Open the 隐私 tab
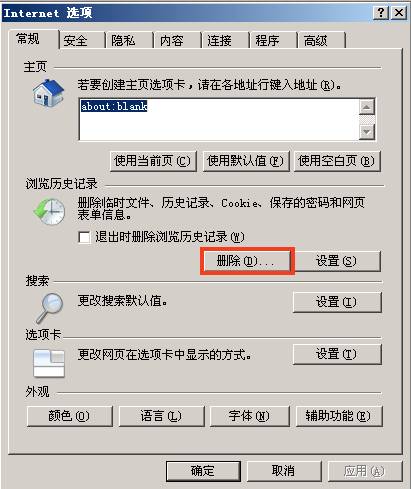Image resolution: width=411 pixels, height=489 pixels. 130,41
